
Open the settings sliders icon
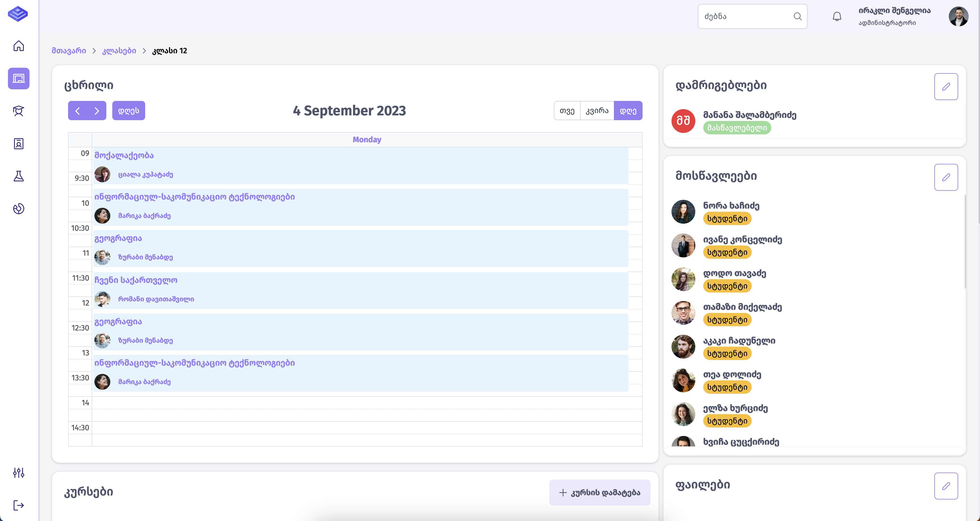point(19,473)
